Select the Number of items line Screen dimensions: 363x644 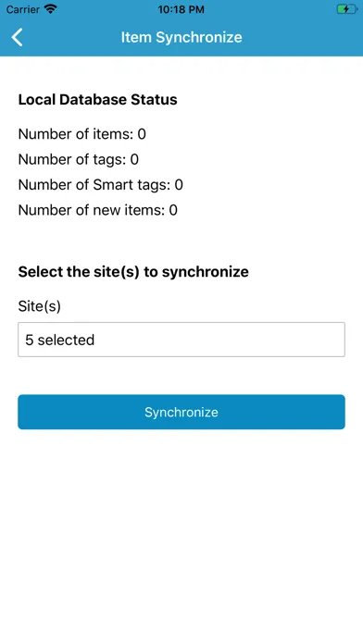pos(82,134)
